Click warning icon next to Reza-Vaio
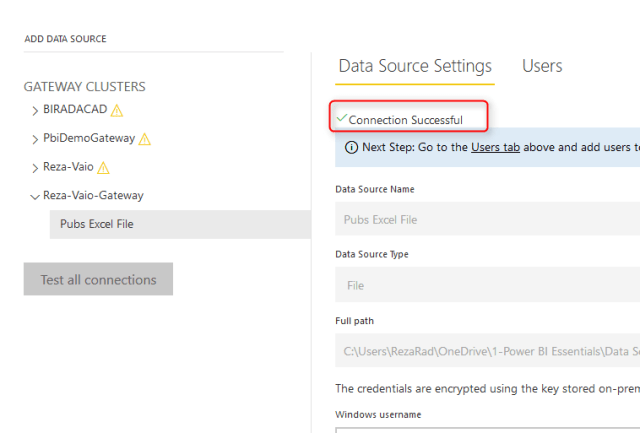Viewport: 640px width, 433px height. 102,167
